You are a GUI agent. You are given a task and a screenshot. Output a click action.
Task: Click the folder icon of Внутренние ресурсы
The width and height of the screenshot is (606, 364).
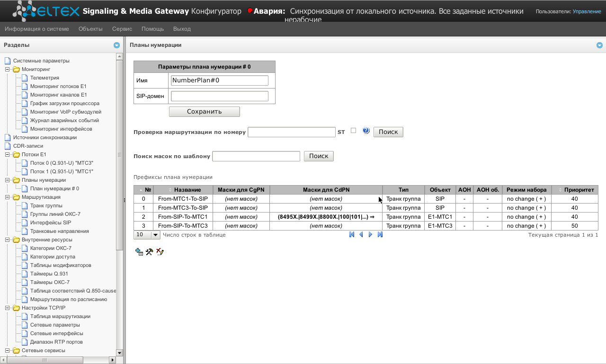[x=16, y=240]
